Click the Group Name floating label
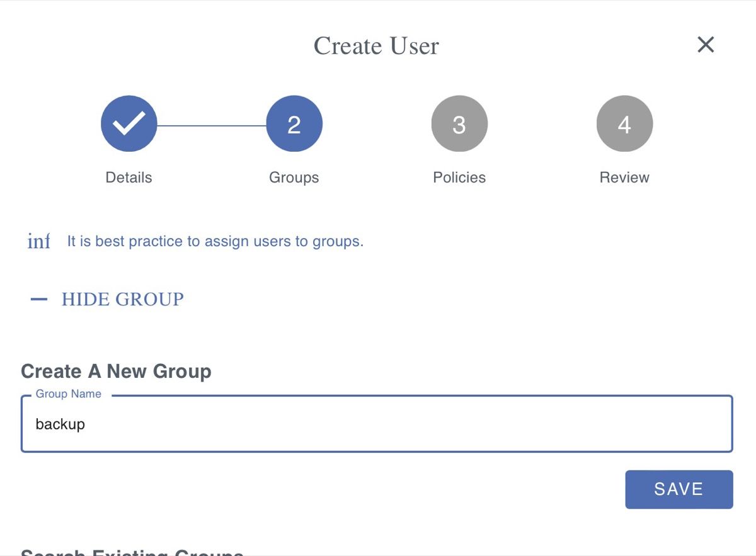 (68, 394)
